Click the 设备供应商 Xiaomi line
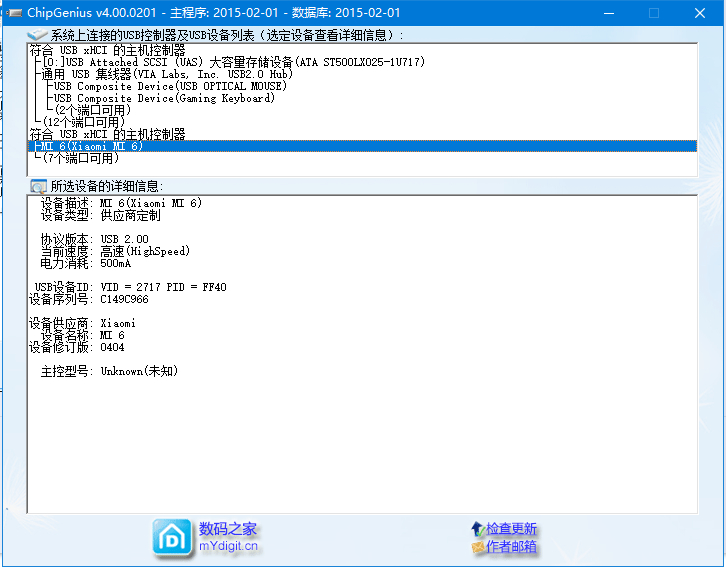The image size is (726, 569). tap(82, 323)
